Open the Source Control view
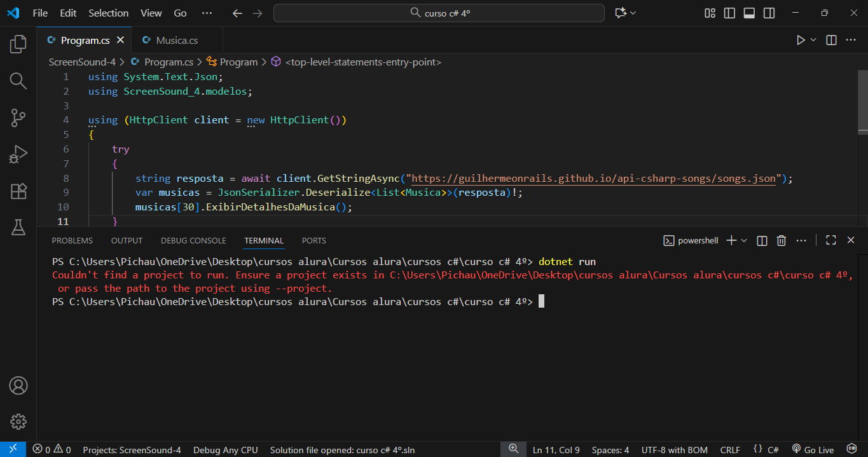Screen dimensions: 868x457 click(18, 118)
